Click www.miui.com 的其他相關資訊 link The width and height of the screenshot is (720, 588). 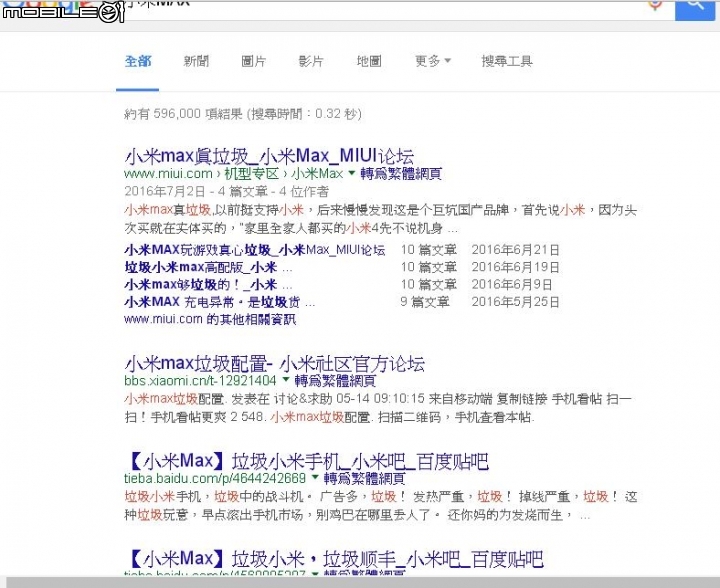(210, 319)
